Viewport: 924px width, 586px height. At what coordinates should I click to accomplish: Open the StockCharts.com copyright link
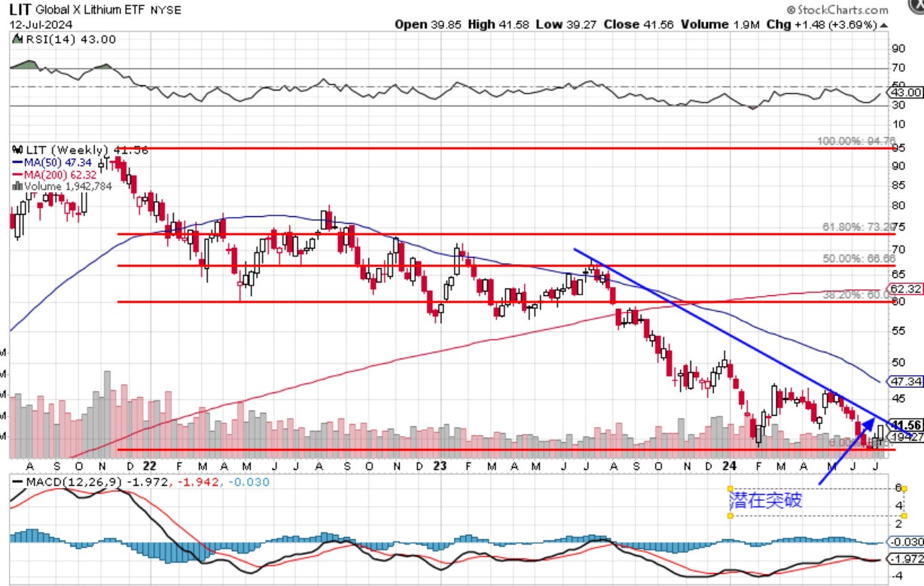coord(836,10)
